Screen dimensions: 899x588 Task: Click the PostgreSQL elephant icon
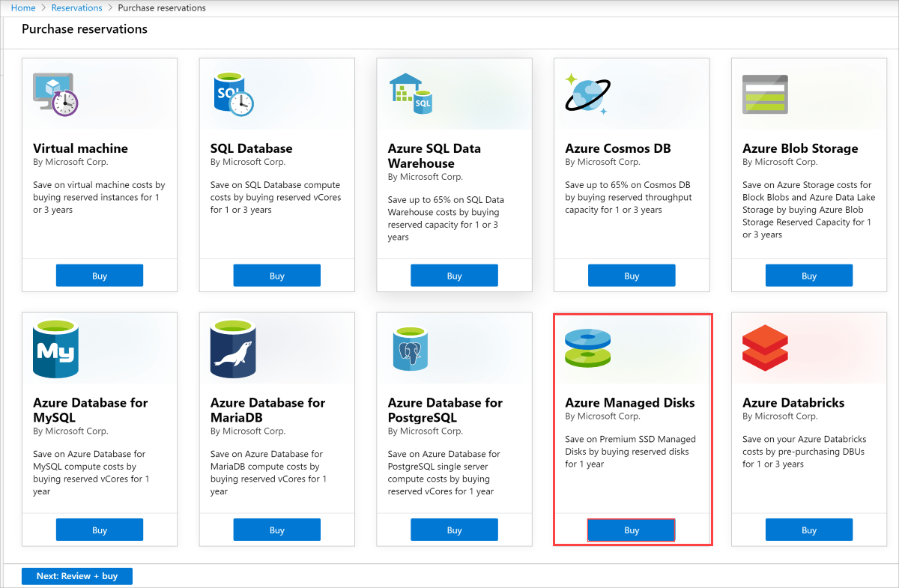[410, 348]
